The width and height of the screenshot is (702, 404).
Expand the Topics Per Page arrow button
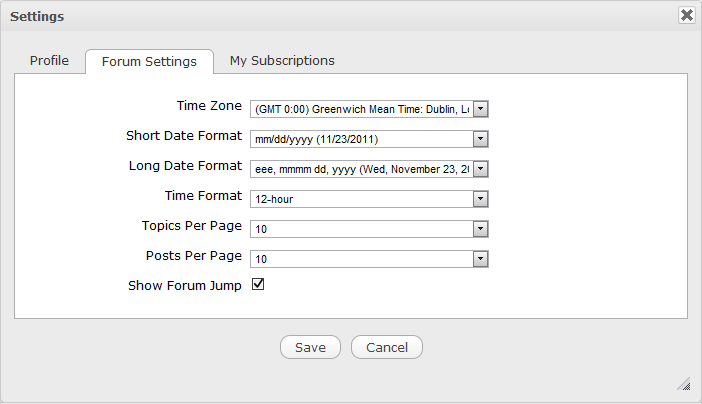click(x=480, y=229)
